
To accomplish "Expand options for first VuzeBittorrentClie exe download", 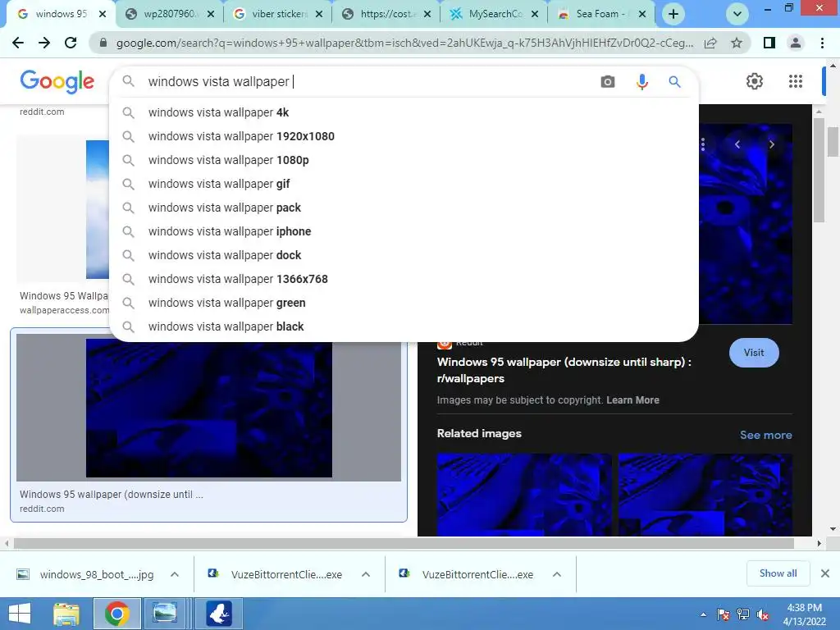I will (366, 574).
